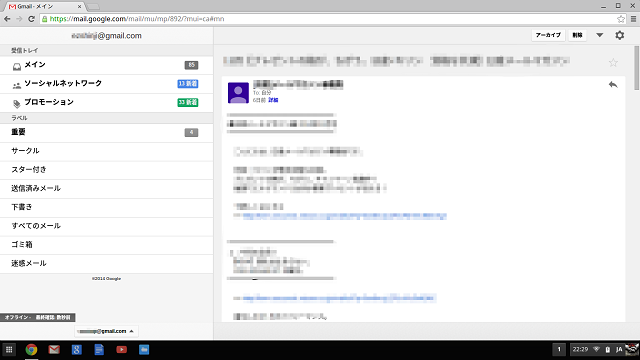Click the tag icon beside プロモーション
This screenshot has width=640, height=360.
pyautogui.click(x=17, y=104)
